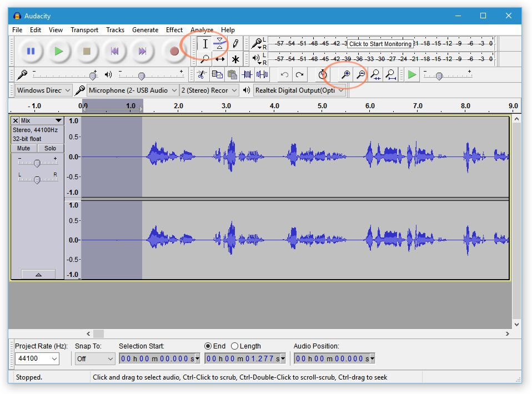The image size is (532, 394).
Task: Collapse the Mix track with the up-arrow button
Action: pyautogui.click(x=38, y=274)
